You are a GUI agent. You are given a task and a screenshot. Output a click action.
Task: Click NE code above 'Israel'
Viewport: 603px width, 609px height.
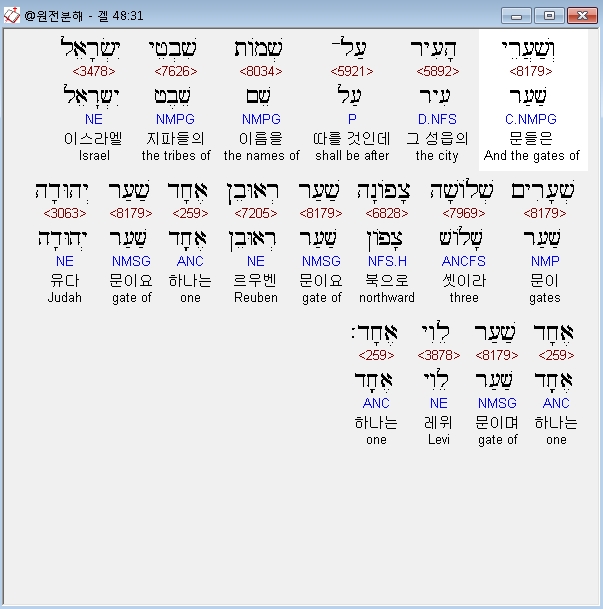(x=94, y=119)
